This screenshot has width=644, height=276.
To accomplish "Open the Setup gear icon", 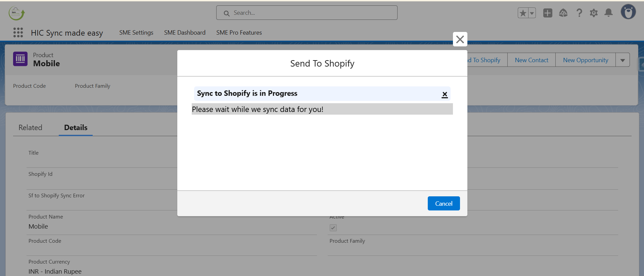I will click(x=594, y=13).
